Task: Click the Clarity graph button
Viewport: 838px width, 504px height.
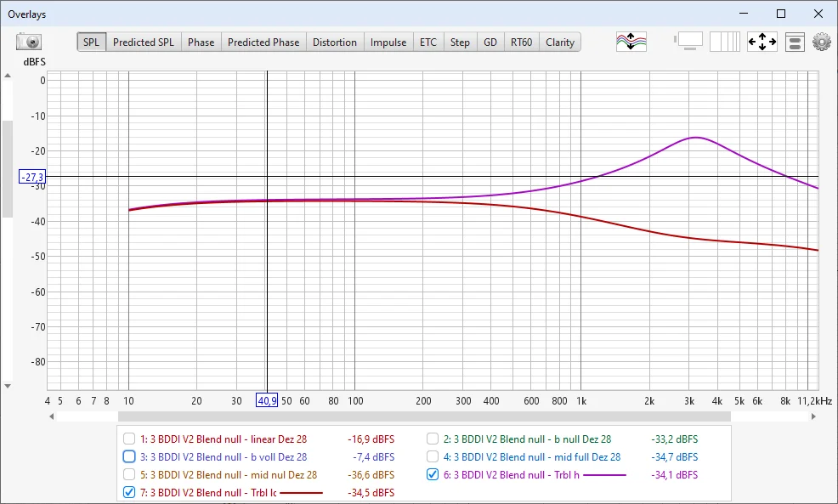Action: [560, 42]
